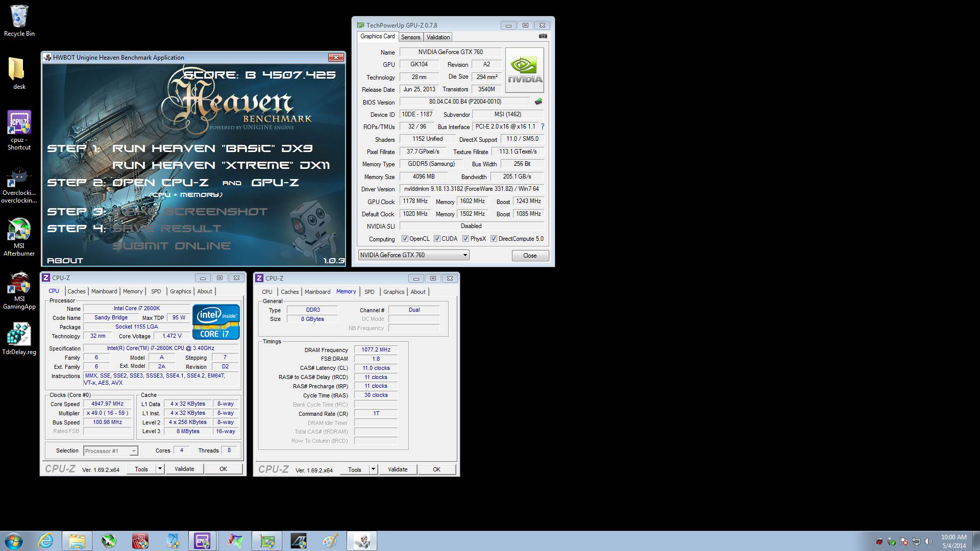Image resolution: width=980 pixels, height=551 pixels.
Task: Run Heaven "Basic" DX9 benchmark
Action: (x=212, y=148)
